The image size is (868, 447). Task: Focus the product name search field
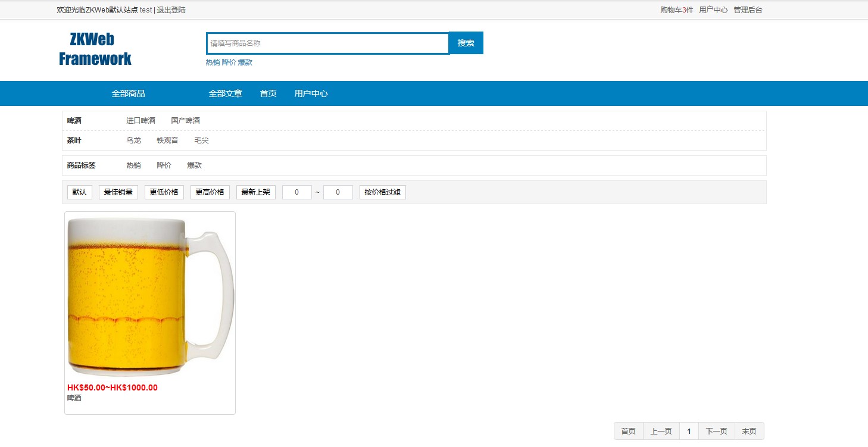[x=327, y=43]
